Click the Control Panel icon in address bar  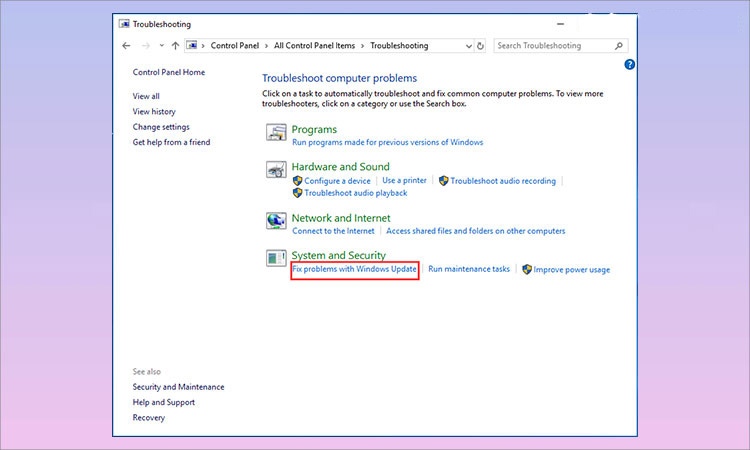tap(192, 45)
